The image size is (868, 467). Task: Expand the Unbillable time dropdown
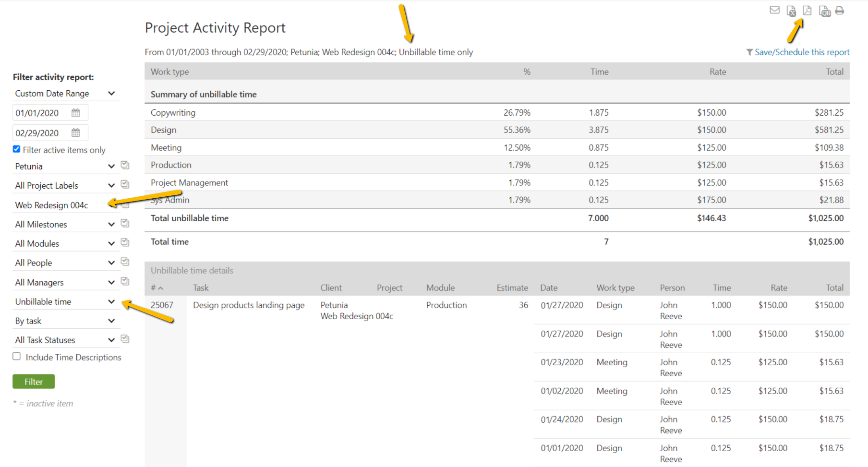pos(65,301)
